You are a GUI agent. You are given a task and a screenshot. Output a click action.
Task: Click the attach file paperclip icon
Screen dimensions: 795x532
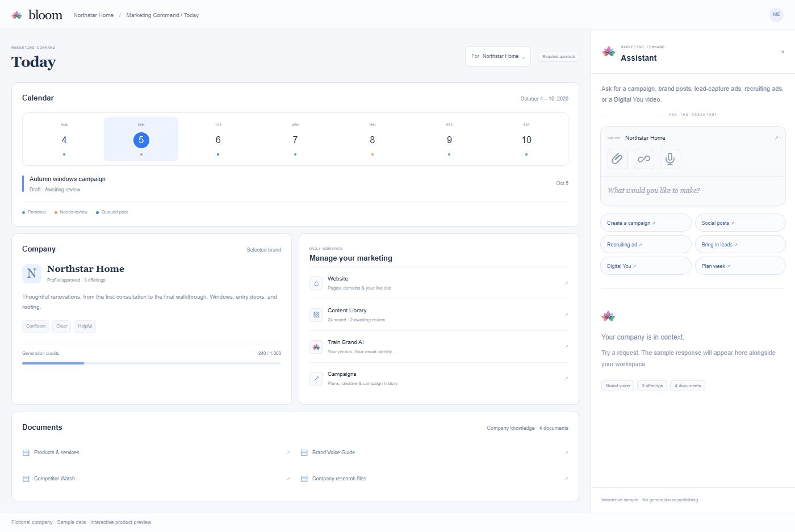coord(617,159)
